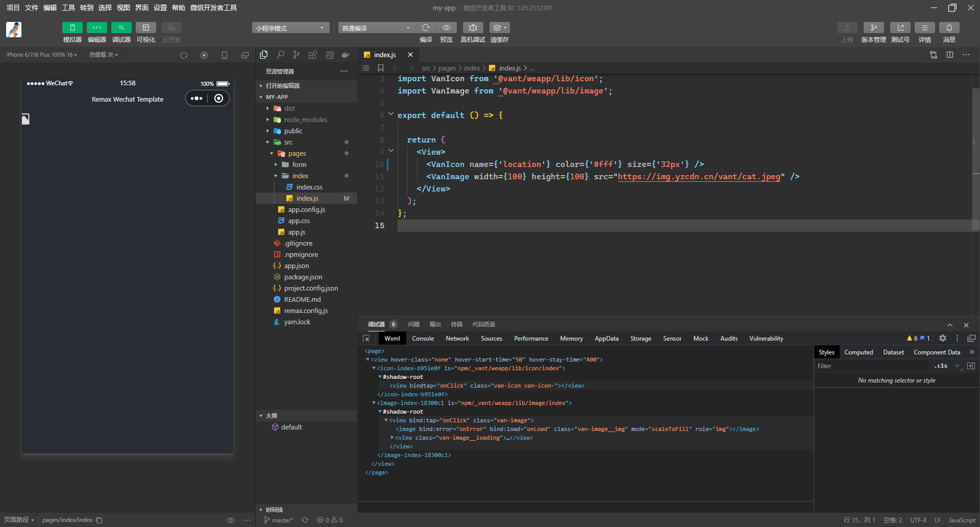This screenshot has width=980, height=527.
Task: Open the 普通编译 compile mode dropdown
Action: click(376, 27)
